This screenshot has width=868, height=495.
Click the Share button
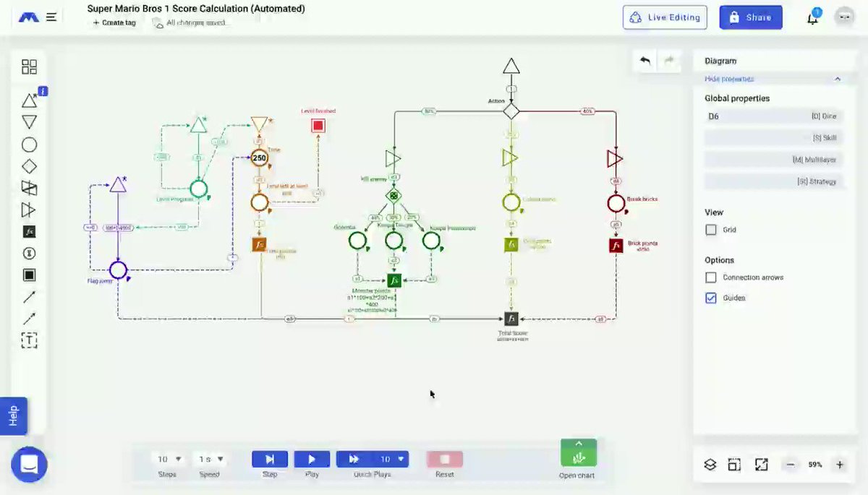pyautogui.click(x=751, y=17)
